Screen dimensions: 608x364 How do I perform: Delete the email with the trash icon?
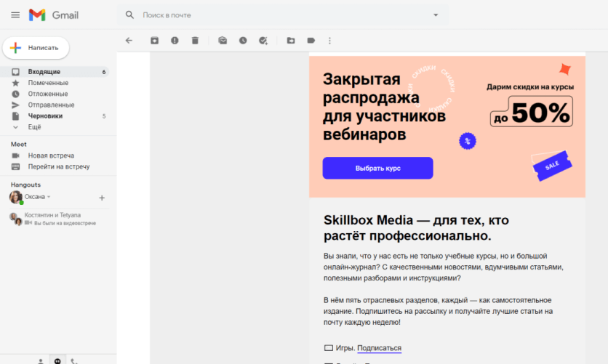[x=195, y=41]
